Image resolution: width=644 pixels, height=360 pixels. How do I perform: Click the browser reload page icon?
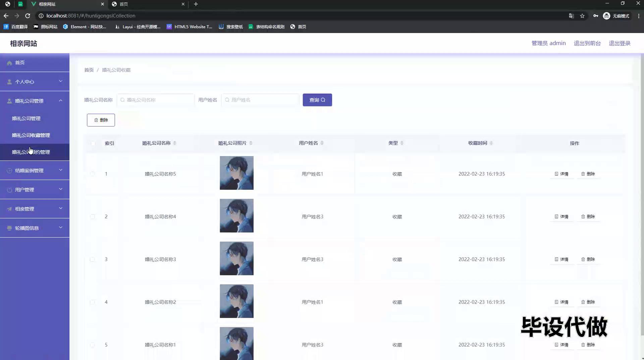[x=28, y=16]
